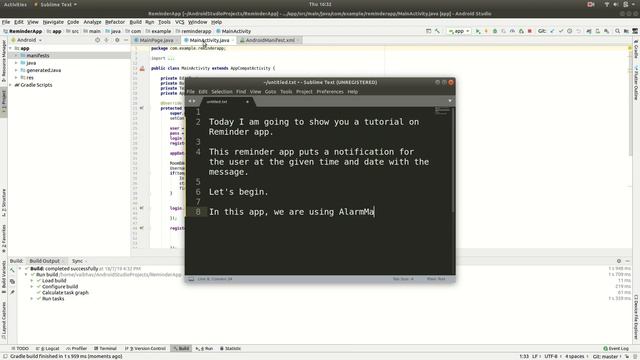Expand the Run tasks step
The width and height of the screenshot is (640, 360).
(32, 299)
